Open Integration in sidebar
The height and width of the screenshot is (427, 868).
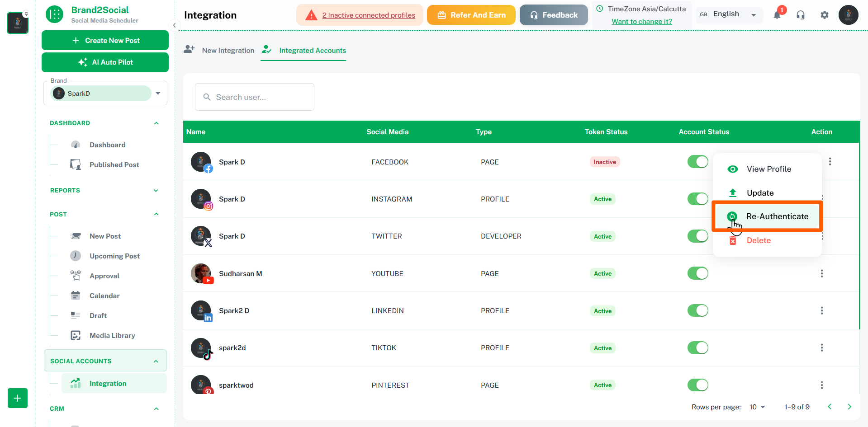114,383
